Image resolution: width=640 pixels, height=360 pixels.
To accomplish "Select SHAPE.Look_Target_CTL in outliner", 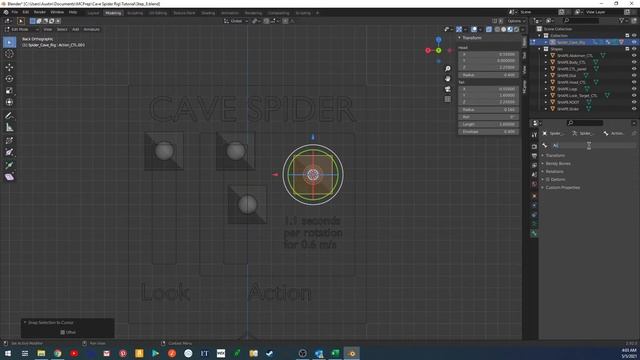I will click(577, 96).
